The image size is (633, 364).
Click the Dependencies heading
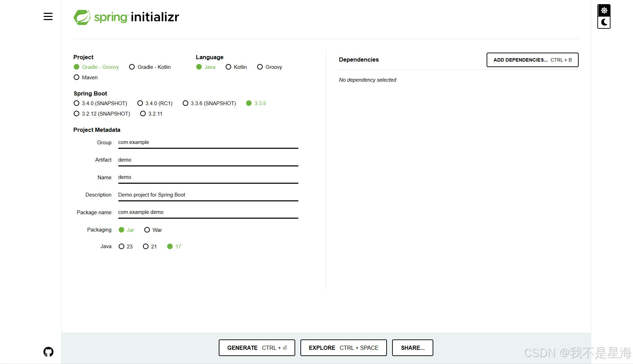[359, 60]
